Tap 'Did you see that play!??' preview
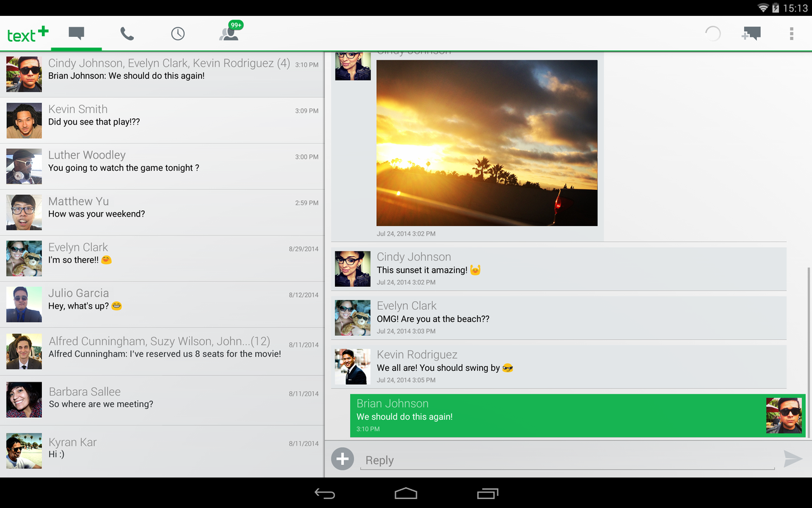 [94, 122]
